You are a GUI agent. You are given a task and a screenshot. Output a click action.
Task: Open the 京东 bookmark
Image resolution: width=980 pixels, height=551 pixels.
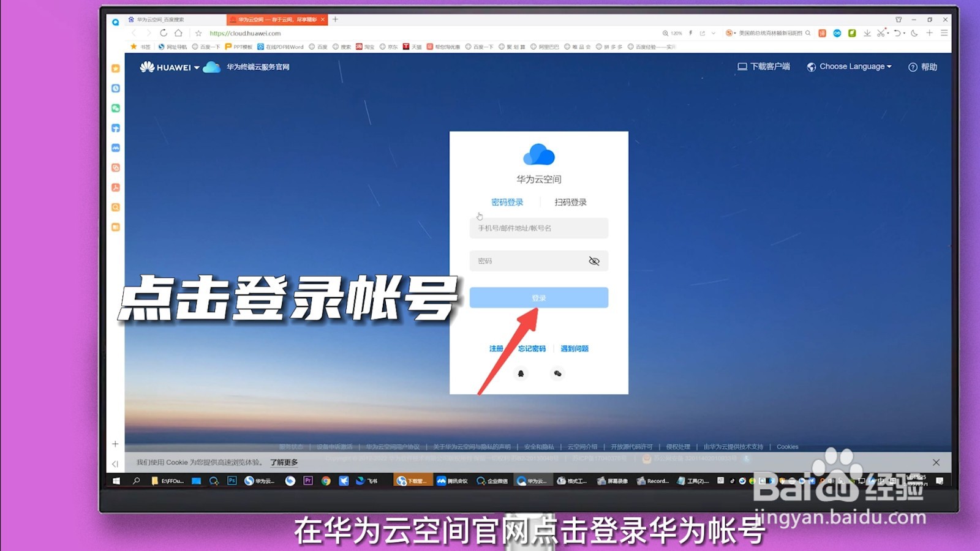389,47
